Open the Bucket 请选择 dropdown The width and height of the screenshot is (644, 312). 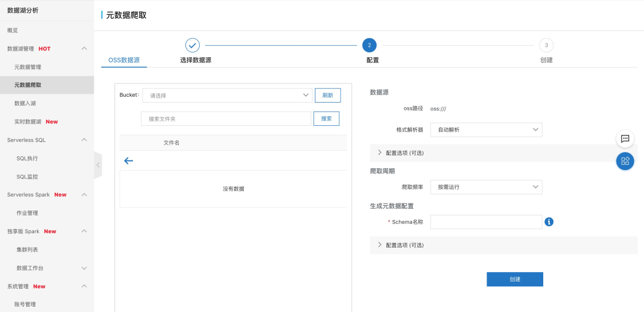tap(227, 95)
